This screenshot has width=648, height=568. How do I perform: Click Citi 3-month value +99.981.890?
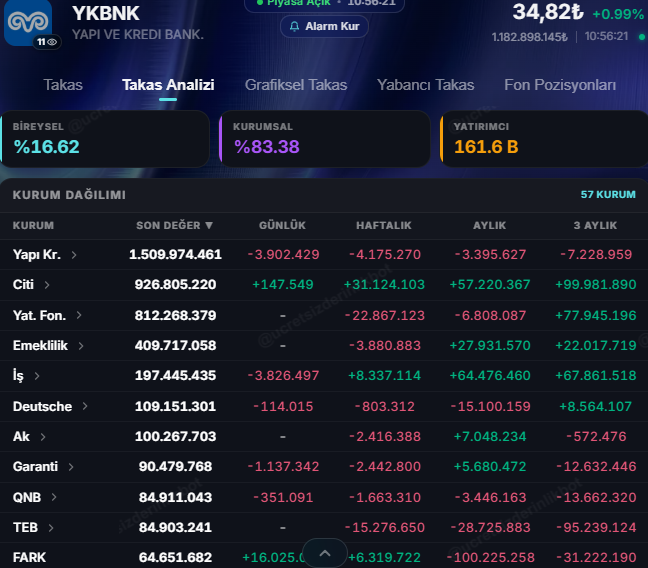tap(596, 284)
